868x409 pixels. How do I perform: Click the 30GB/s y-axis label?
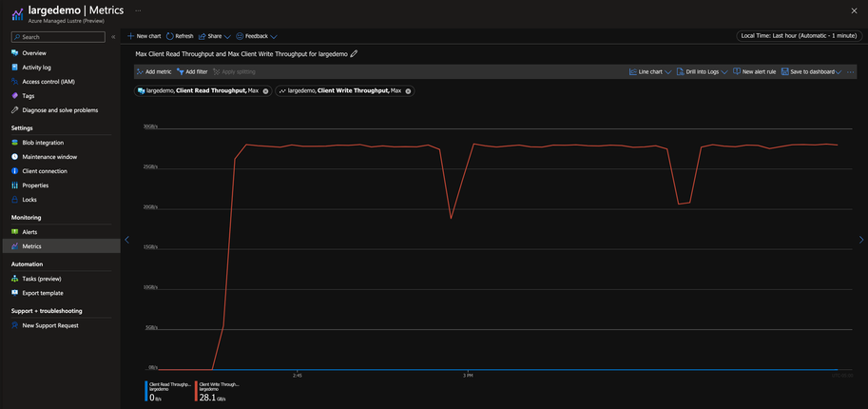tap(150, 127)
